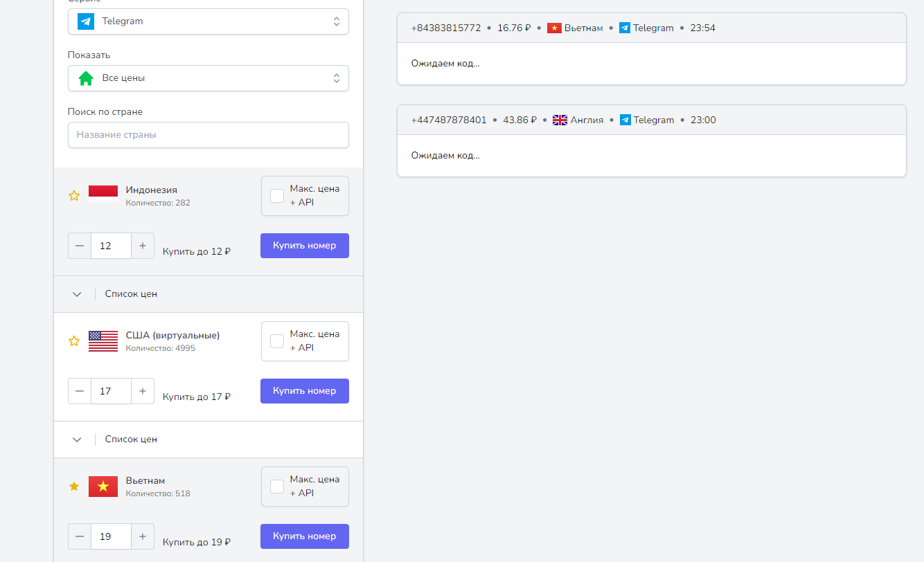The width and height of the screenshot is (924, 562).
Task: Click Количество: 518 text
Action: pyautogui.click(x=158, y=494)
